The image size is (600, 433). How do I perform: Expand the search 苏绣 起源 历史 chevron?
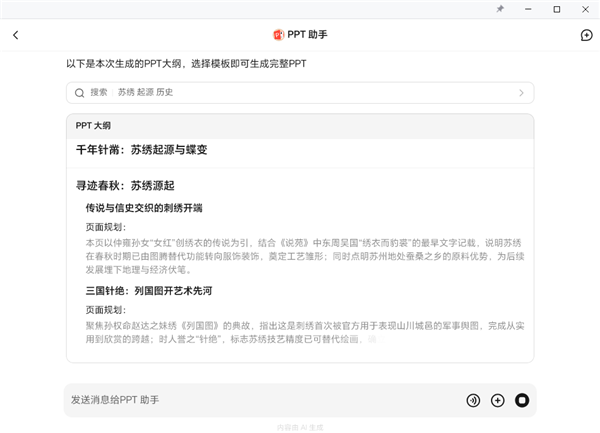click(x=520, y=93)
